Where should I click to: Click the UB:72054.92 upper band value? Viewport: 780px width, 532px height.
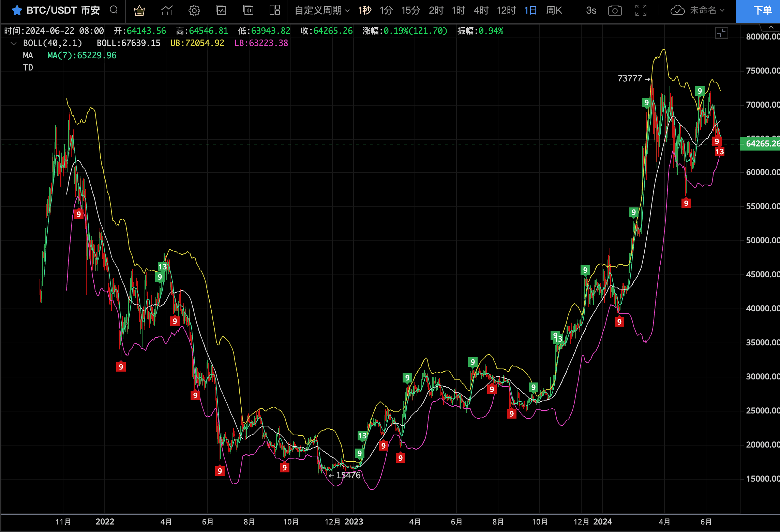(x=197, y=43)
